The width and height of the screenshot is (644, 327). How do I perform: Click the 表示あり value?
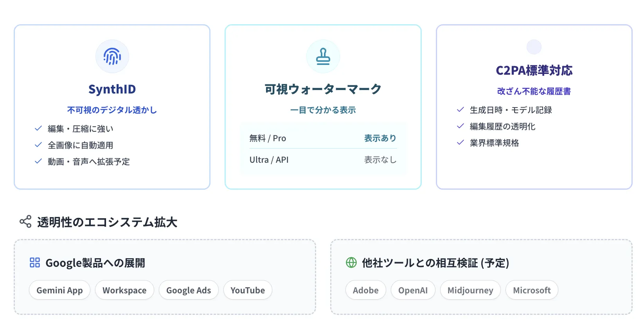click(x=380, y=138)
